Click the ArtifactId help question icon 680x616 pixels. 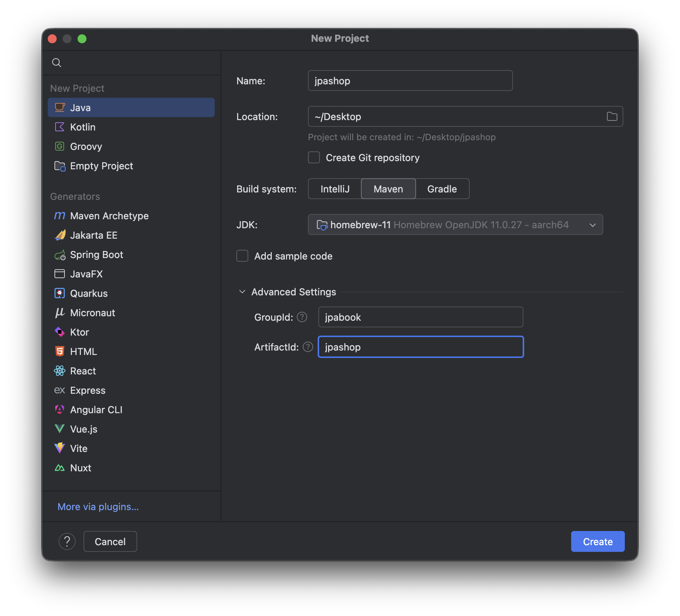click(x=308, y=347)
